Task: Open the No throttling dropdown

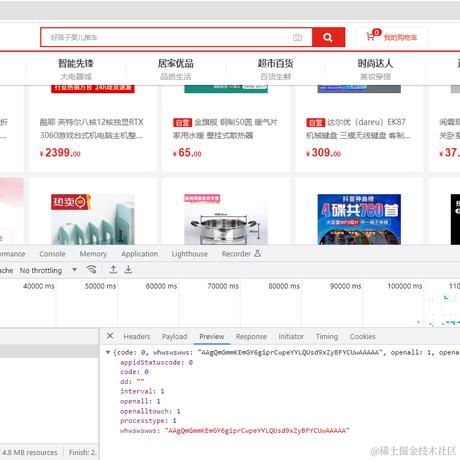Action: tap(48, 270)
